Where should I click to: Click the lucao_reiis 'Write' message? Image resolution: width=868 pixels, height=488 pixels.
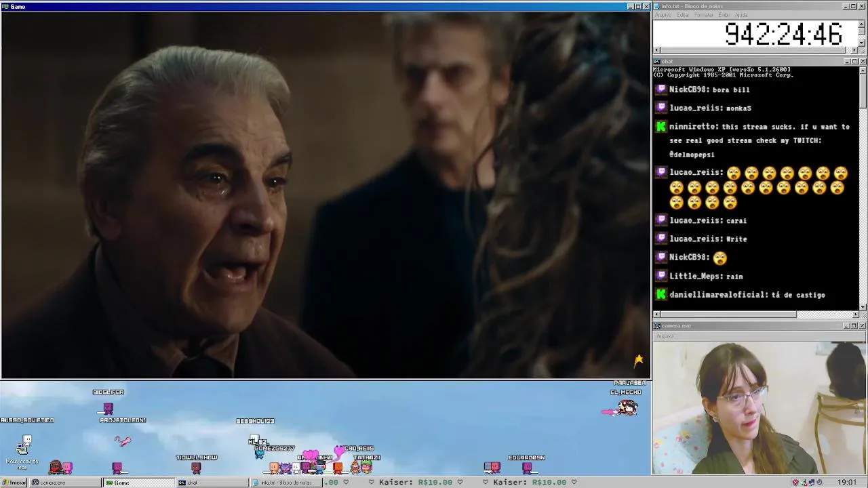click(736, 239)
